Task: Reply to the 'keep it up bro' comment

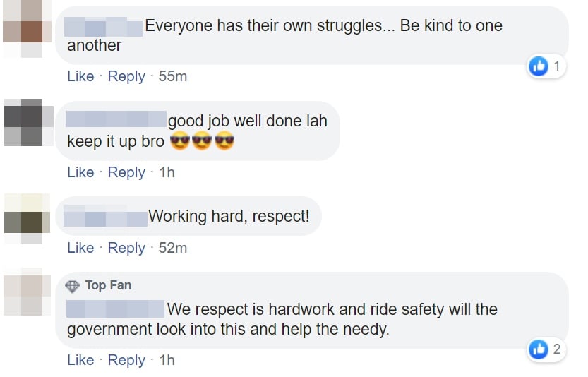Action: click(126, 172)
